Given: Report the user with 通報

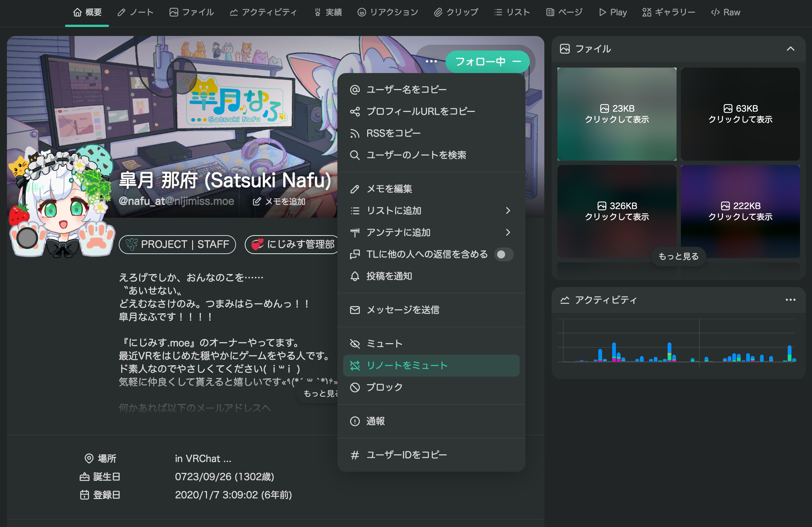Looking at the screenshot, I should 431,421.
